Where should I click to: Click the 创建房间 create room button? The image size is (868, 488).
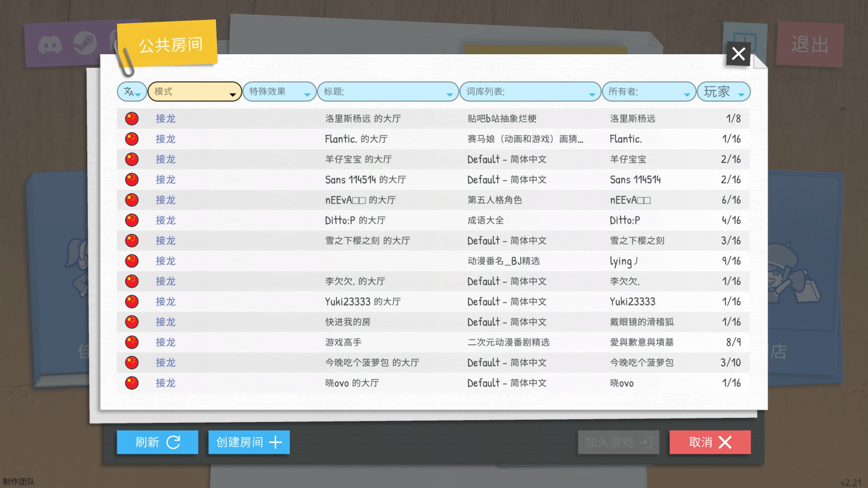[249, 442]
